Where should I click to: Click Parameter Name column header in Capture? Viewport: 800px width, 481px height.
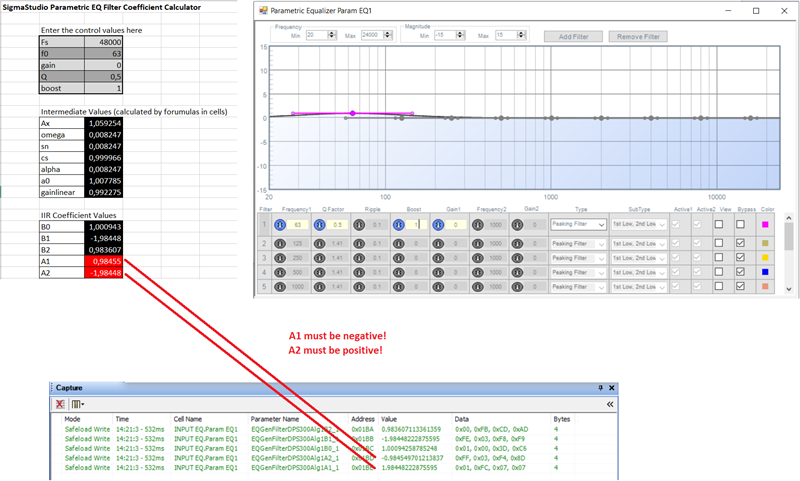point(274,419)
